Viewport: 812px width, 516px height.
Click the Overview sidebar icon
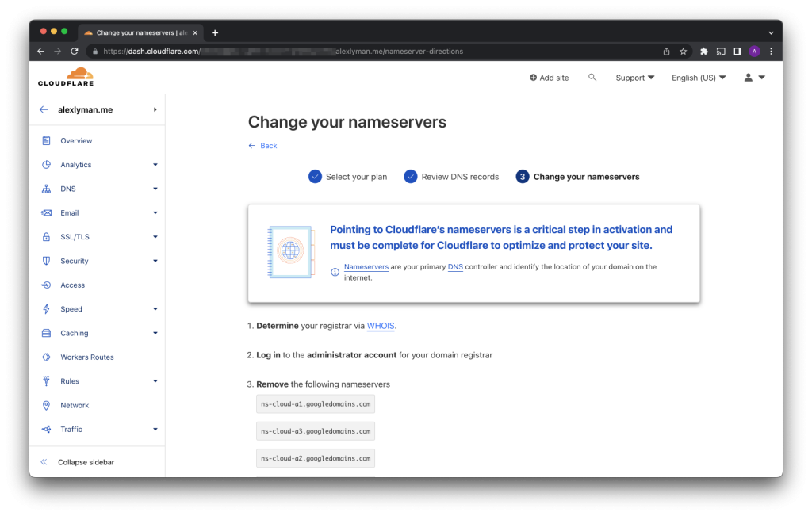(x=45, y=141)
